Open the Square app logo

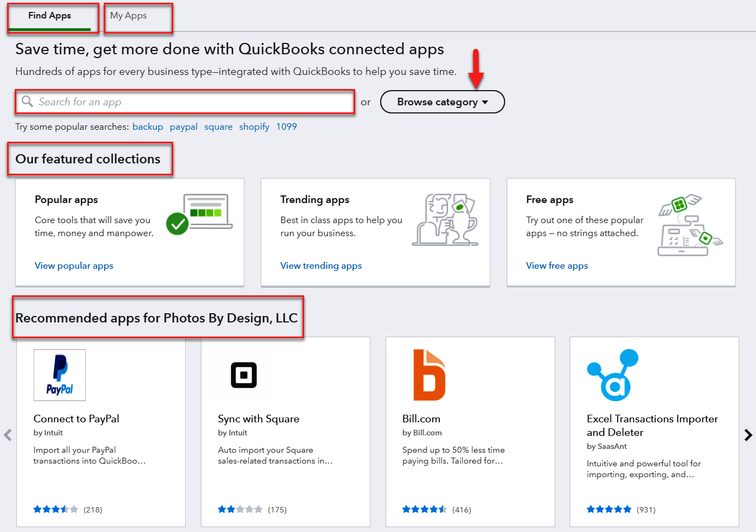pos(244,375)
